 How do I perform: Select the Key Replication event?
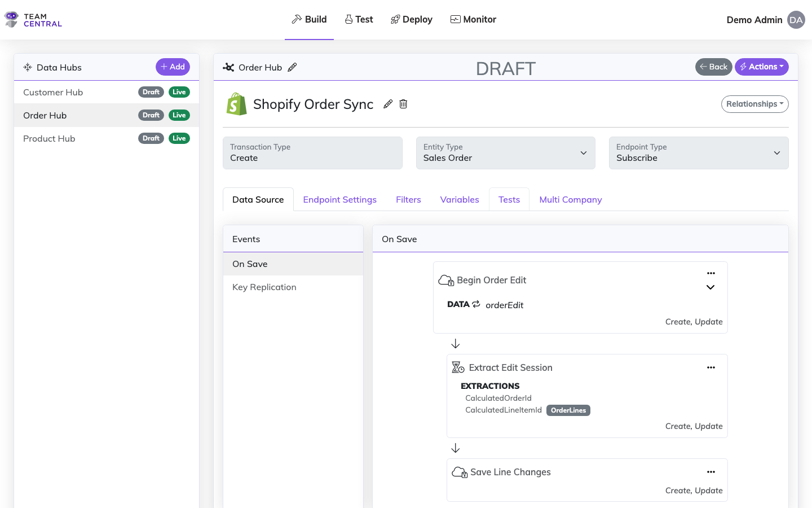click(264, 287)
